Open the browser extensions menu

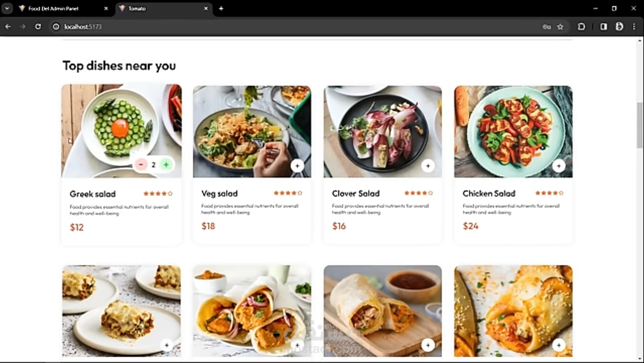(581, 27)
